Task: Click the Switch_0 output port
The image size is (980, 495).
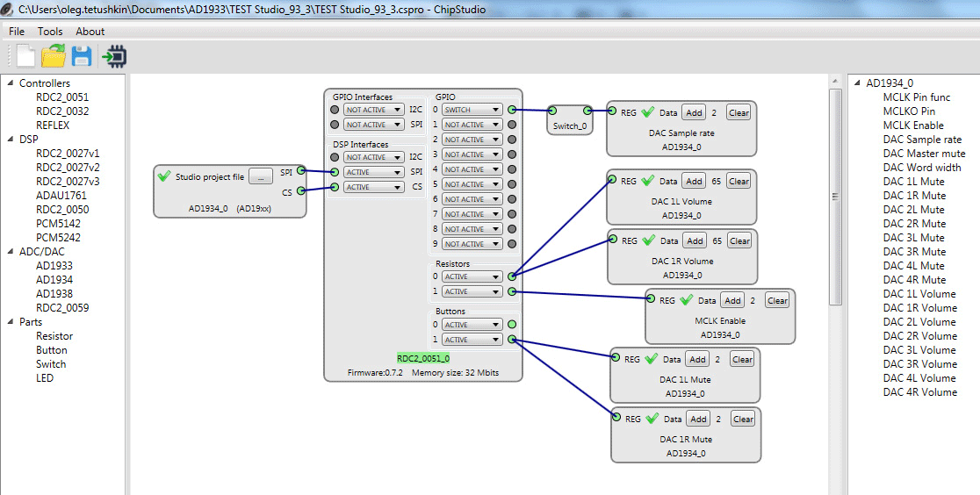Action: pyautogui.click(x=587, y=111)
